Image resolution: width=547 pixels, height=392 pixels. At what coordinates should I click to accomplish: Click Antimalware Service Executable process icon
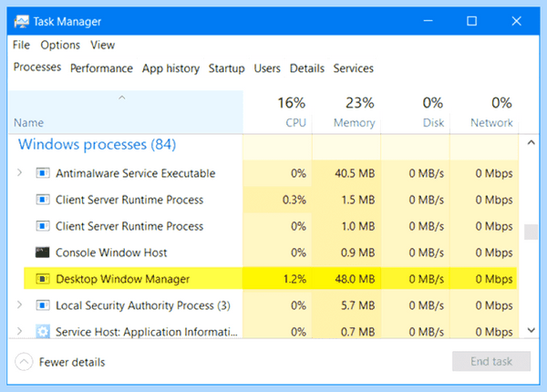[x=43, y=173]
